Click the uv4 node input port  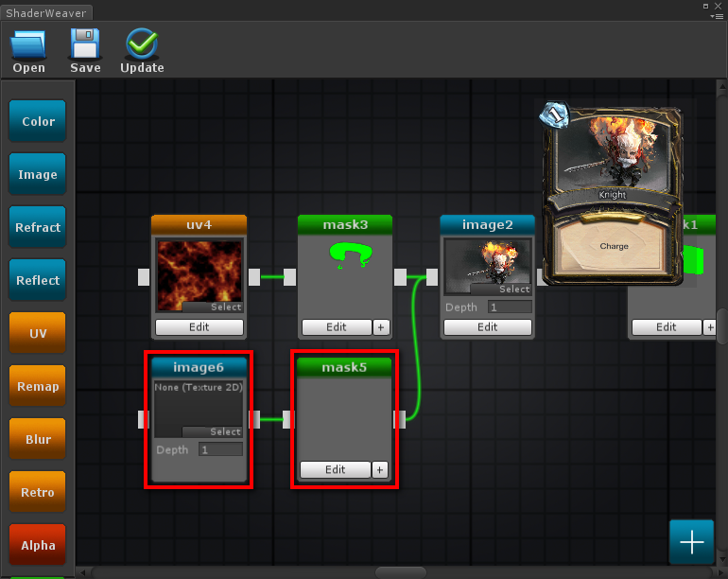tap(144, 277)
